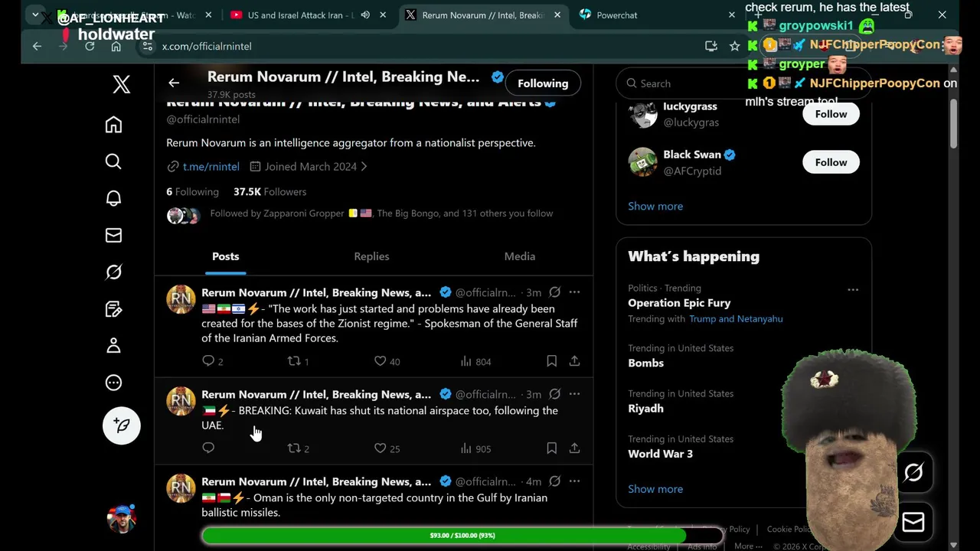This screenshot has width=980, height=551.
Task: Follow Black Swan account
Action: pos(831,162)
